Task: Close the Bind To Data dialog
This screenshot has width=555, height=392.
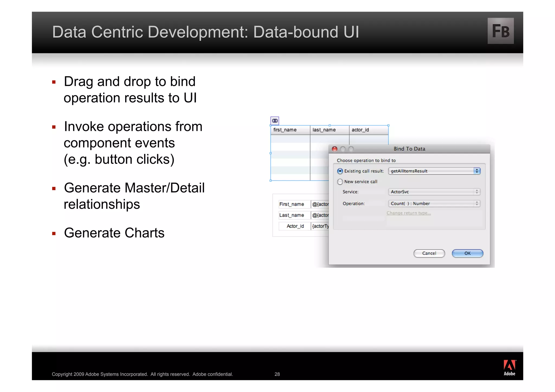Action: click(334, 149)
